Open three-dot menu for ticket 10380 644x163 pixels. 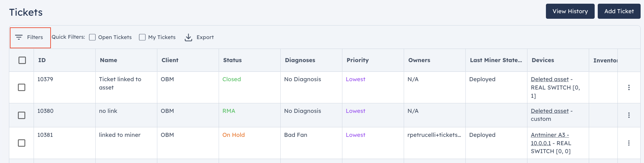[x=629, y=115]
